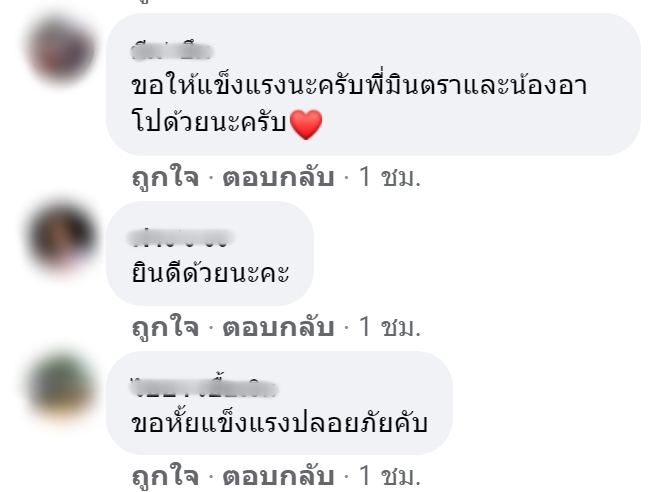Reply to ขอหั้ยแข็งแรงปลอยภัยคับ via ตอบกลับ
Screen dimensions: 666x492
point(278,476)
